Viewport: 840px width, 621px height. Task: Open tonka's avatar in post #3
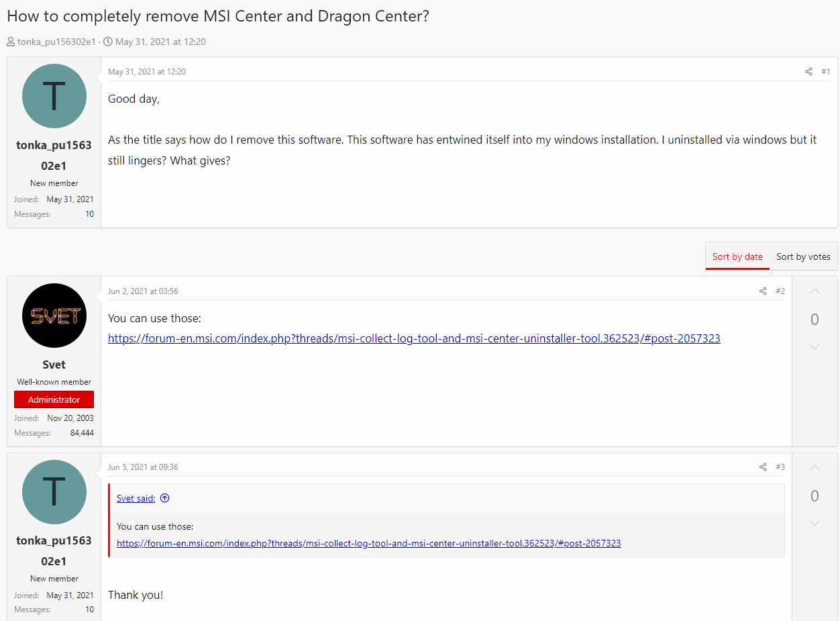pyautogui.click(x=54, y=492)
